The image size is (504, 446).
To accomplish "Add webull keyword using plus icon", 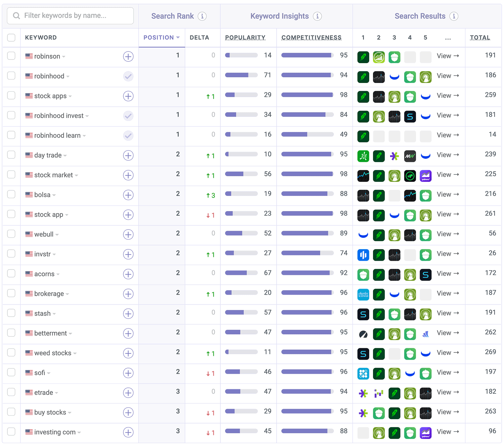I will [x=128, y=235].
